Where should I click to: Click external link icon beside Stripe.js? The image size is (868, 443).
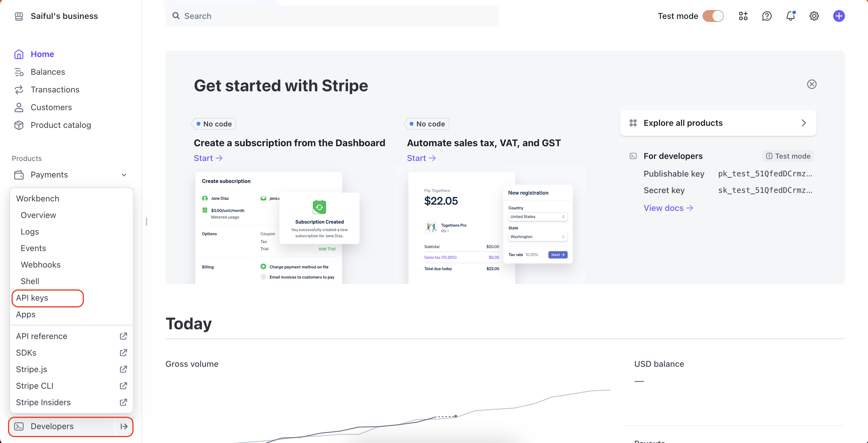click(x=123, y=369)
